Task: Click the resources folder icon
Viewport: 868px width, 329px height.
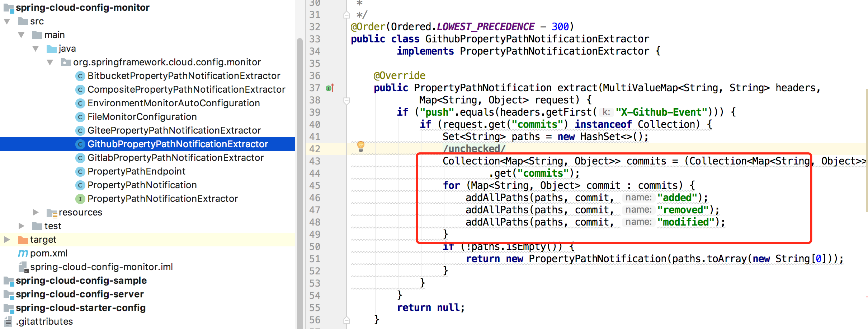Action: 52,213
